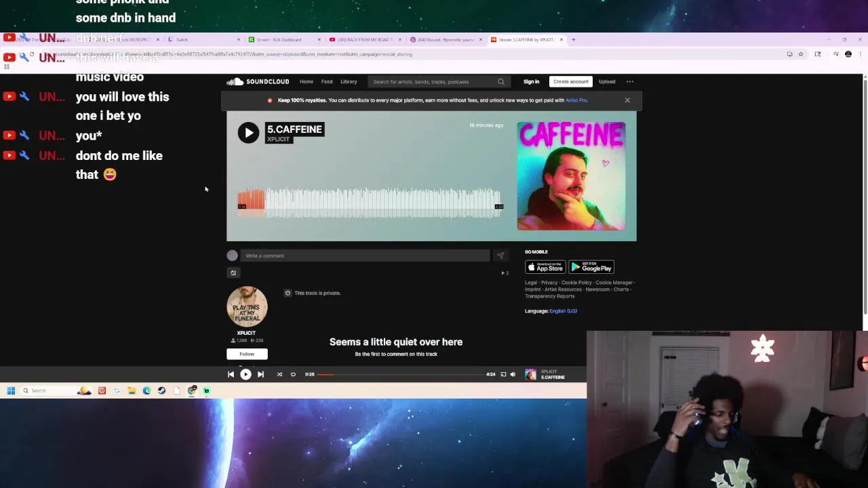Viewport: 868px width, 488px height.
Task: Toggle repeat in the player bar
Action: click(x=293, y=374)
